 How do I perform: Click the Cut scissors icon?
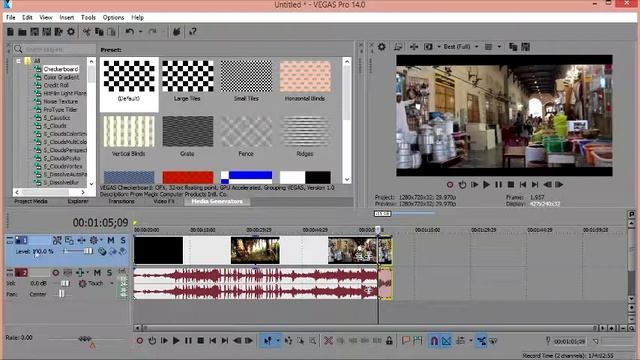point(87,32)
